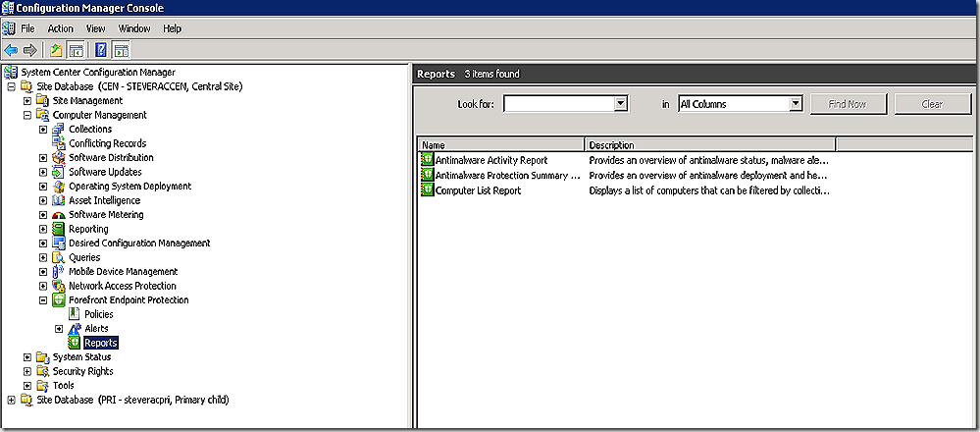Viewport: 980px width, 432px height.
Task: Select Site Database PRI steveracpri item
Action: 133,400
